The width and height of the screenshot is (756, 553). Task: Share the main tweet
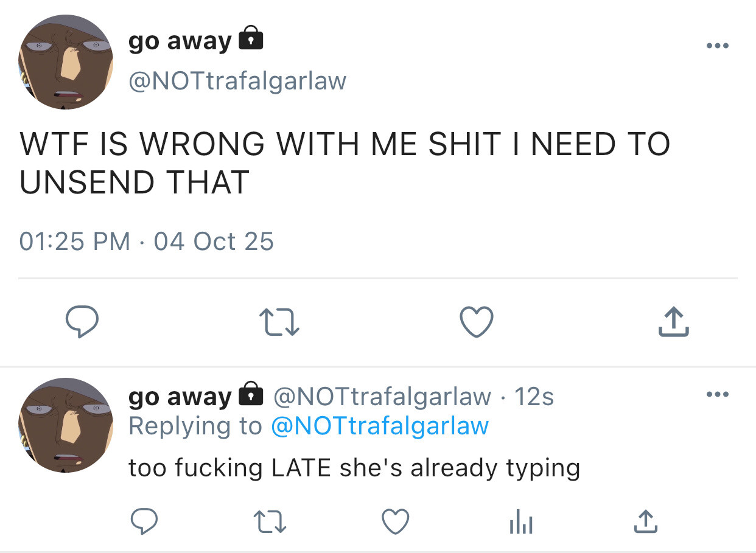[x=673, y=322]
